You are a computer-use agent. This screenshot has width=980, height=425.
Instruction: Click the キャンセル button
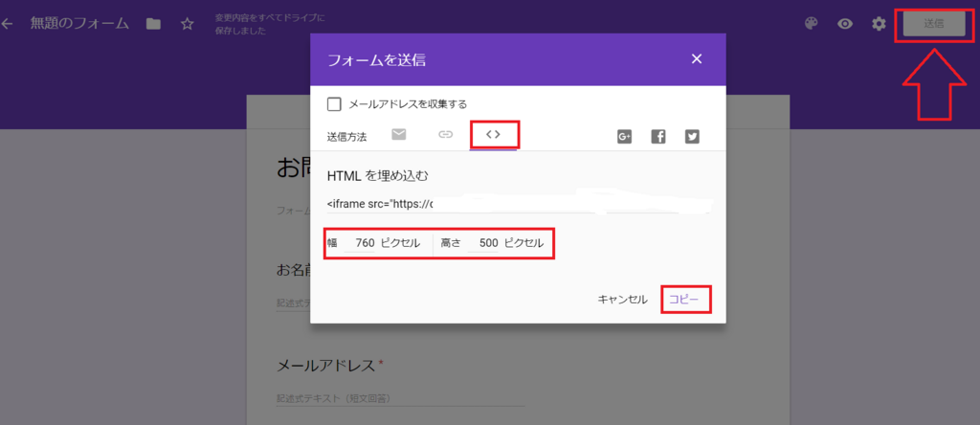click(x=622, y=300)
